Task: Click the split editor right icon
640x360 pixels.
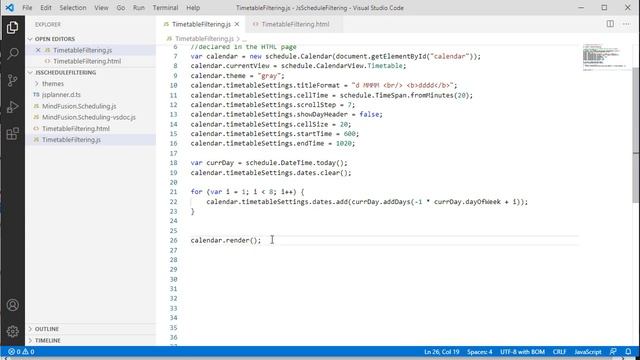Action: click(610, 24)
